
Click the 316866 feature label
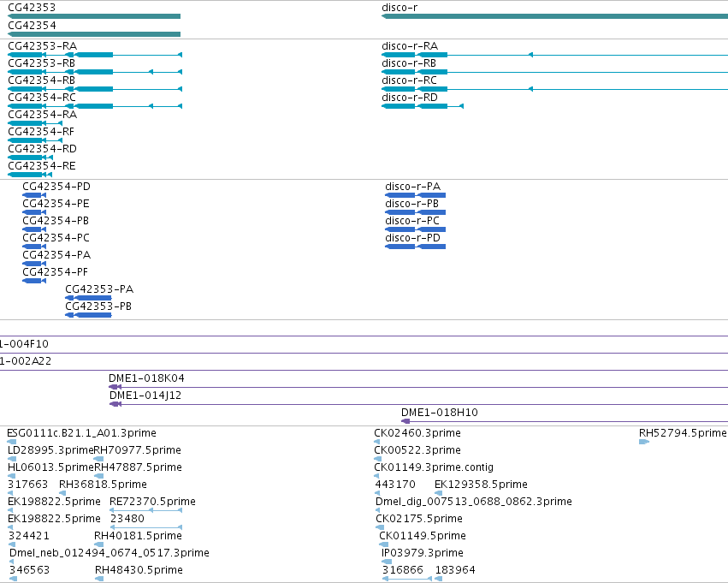[403, 571]
